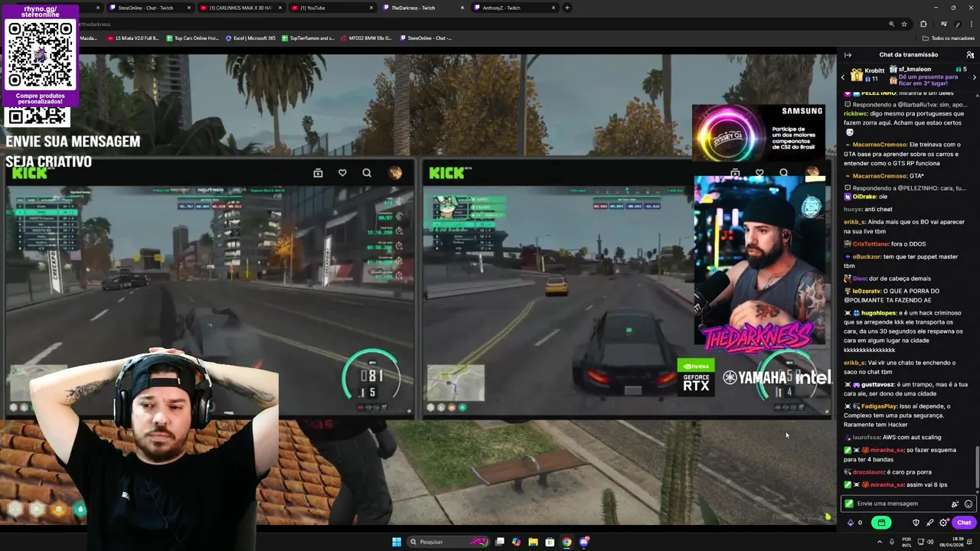Screen dimensions: 980x551
Task: Open MFD32 BMW E8x G... bookmark
Action: [x=367, y=38]
